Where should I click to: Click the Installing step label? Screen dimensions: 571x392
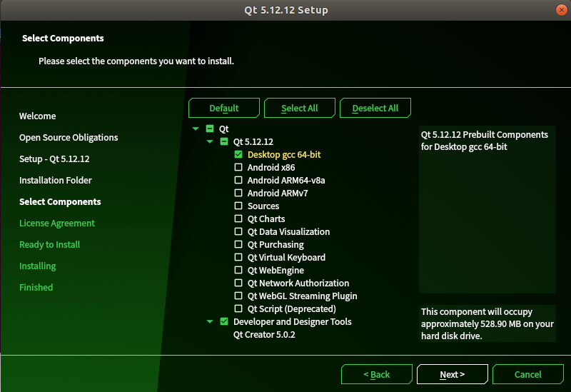coord(38,266)
